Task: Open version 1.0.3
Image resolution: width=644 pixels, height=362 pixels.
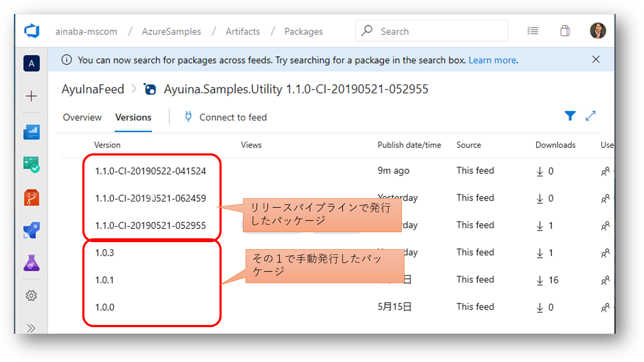Action: coord(105,253)
